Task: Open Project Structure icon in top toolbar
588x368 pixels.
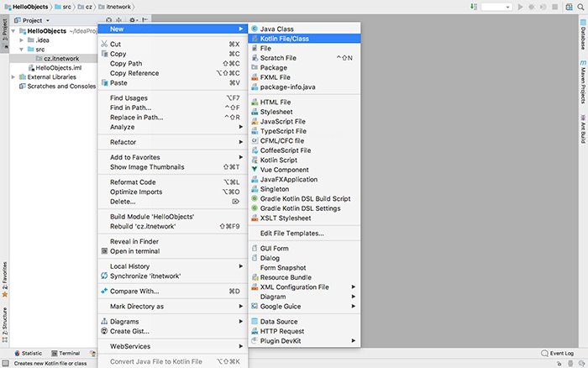Action: pyautogui.click(x=568, y=7)
